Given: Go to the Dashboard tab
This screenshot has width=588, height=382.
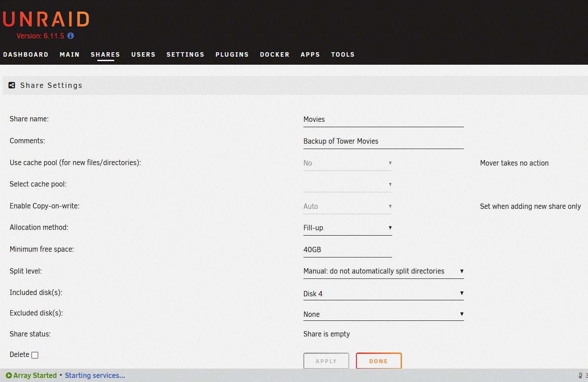Looking at the screenshot, I should [x=26, y=54].
